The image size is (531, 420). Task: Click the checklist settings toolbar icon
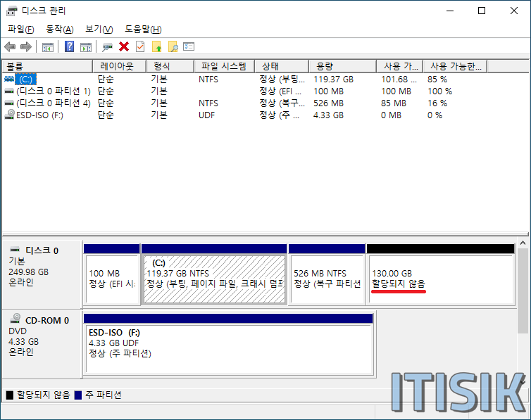point(189,46)
